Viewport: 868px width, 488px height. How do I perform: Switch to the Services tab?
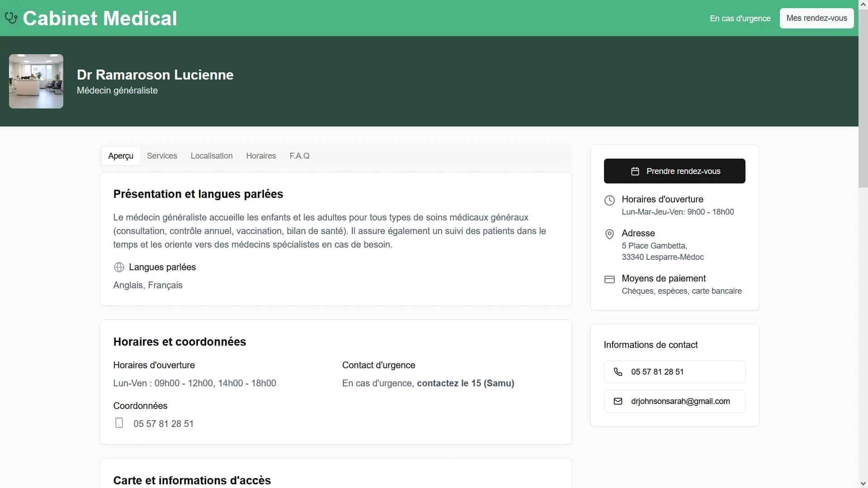click(x=162, y=156)
